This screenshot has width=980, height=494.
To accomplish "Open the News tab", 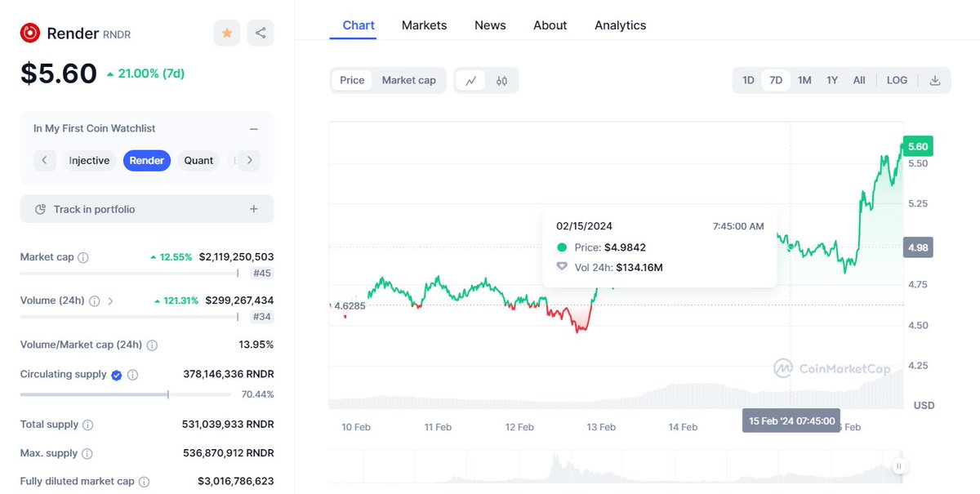I will 490,25.
